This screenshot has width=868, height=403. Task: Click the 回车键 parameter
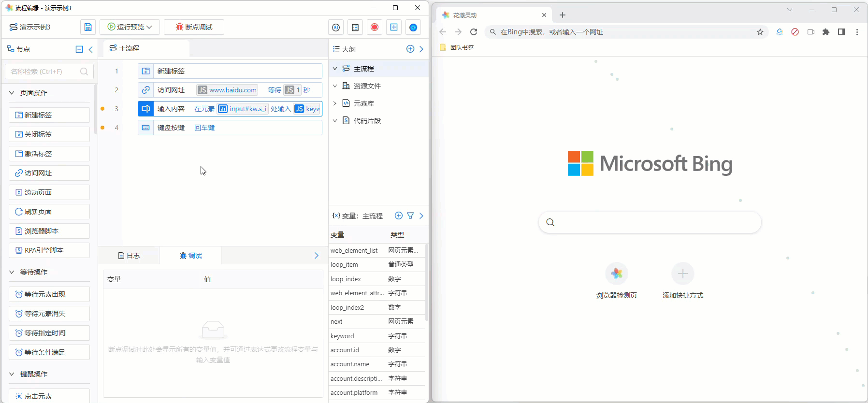[x=204, y=128]
